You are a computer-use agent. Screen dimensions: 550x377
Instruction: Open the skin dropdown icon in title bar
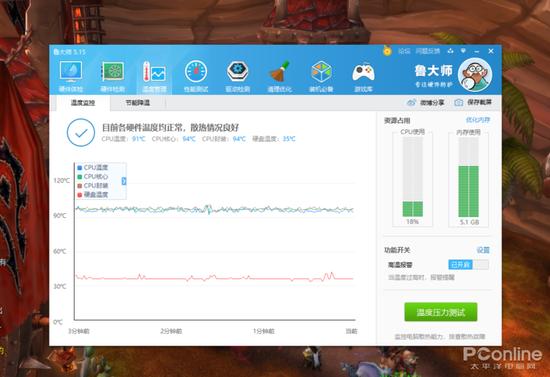click(450, 51)
